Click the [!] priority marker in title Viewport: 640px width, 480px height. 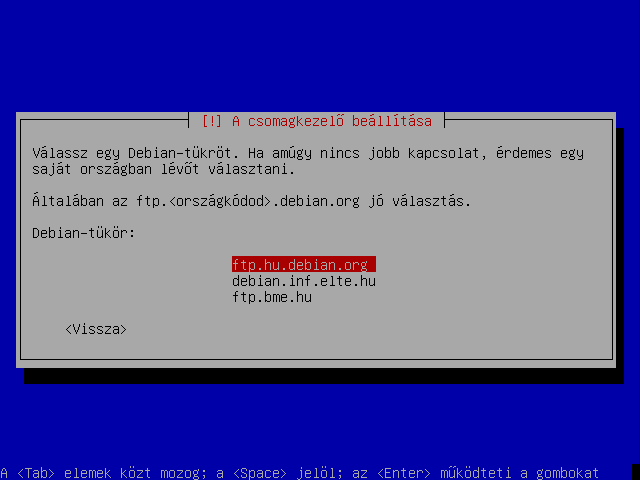(x=212, y=121)
